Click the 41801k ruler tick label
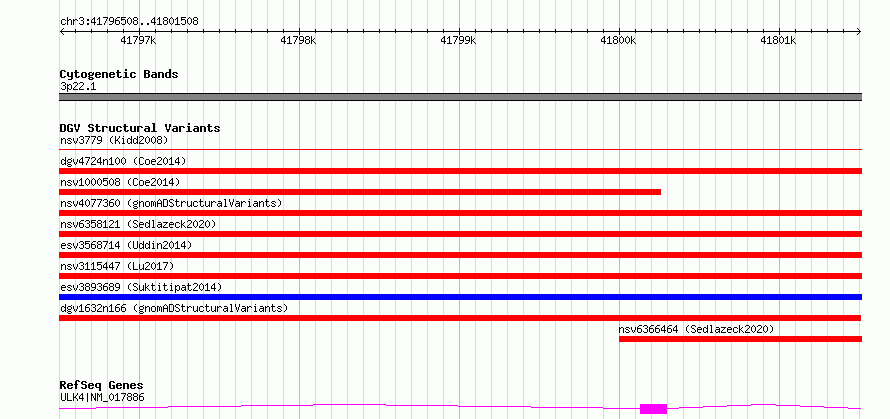 [x=779, y=40]
